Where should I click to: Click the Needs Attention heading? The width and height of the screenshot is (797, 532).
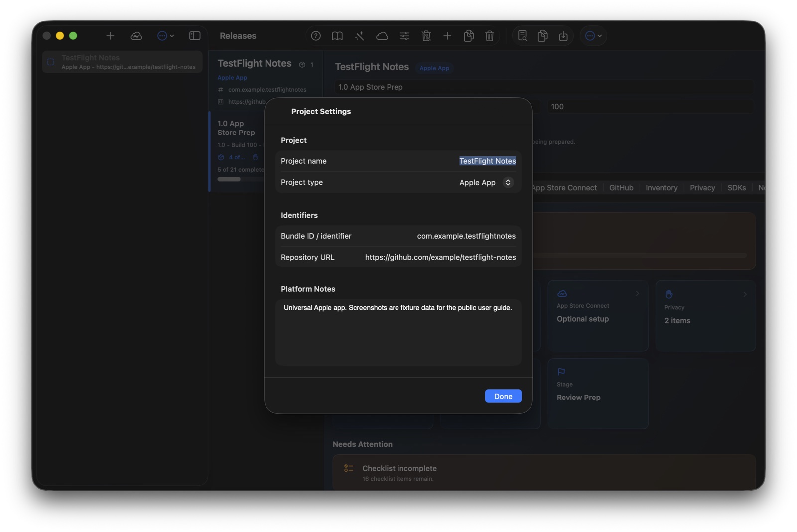click(x=363, y=444)
